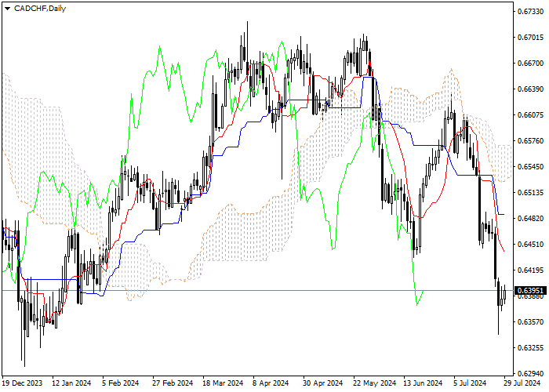Click the current price label 0.63951
Viewport: 549px width, 392px height.
point(531,291)
